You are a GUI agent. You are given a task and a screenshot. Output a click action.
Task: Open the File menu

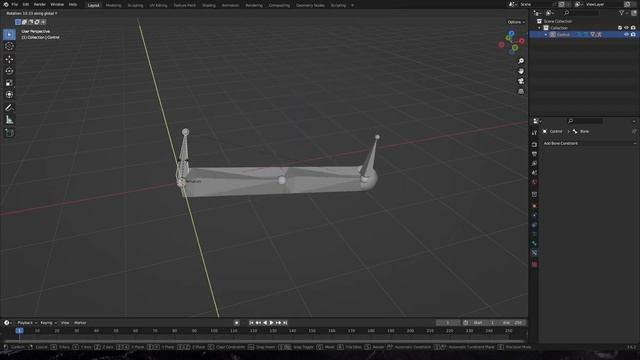(15, 4)
